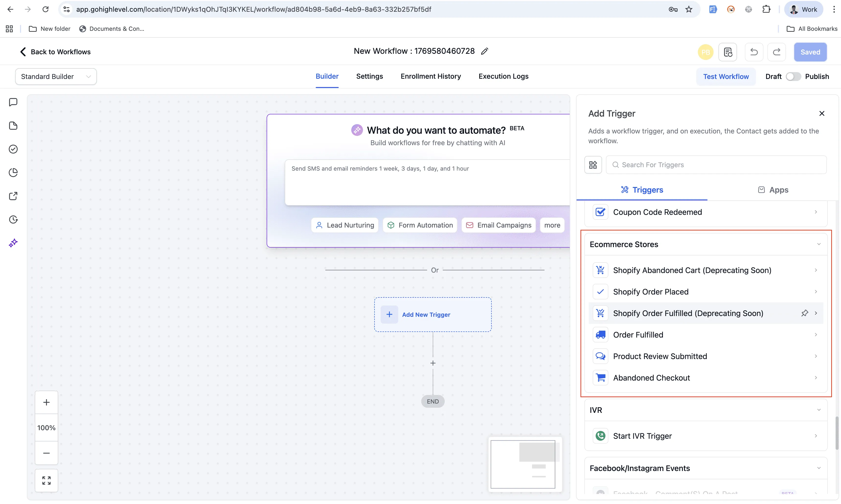Image resolution: width=841 pixels, height=504 pixels.
Task: Click the Test Workflow button
Action: click(726, 77)
